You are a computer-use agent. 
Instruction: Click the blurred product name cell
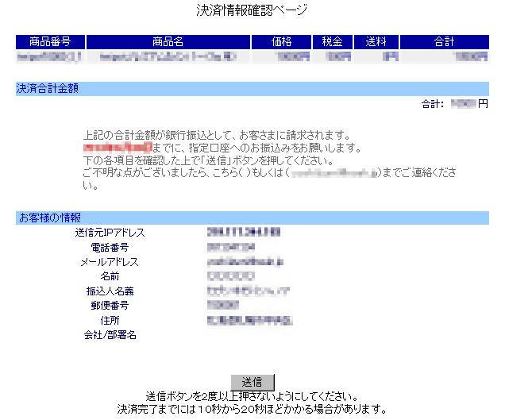coord(168,57)
